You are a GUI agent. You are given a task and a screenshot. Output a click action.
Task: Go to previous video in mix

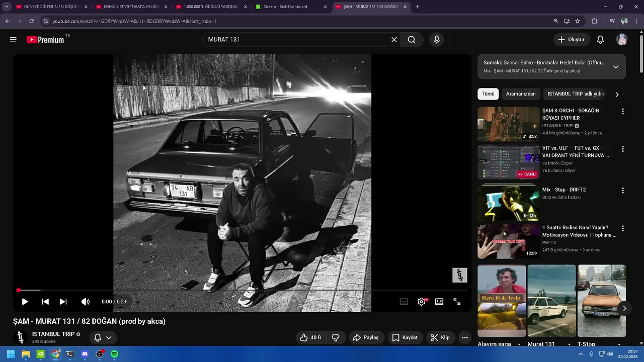(45, 302)
